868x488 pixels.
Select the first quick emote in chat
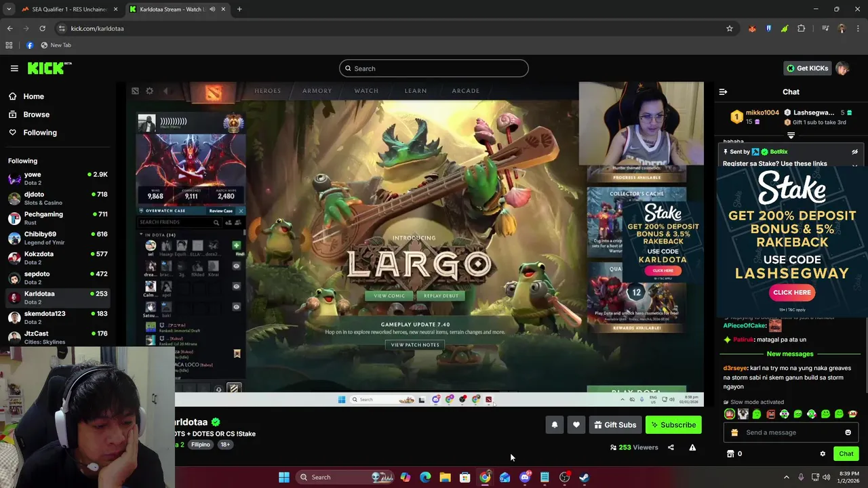coord(730,414)
